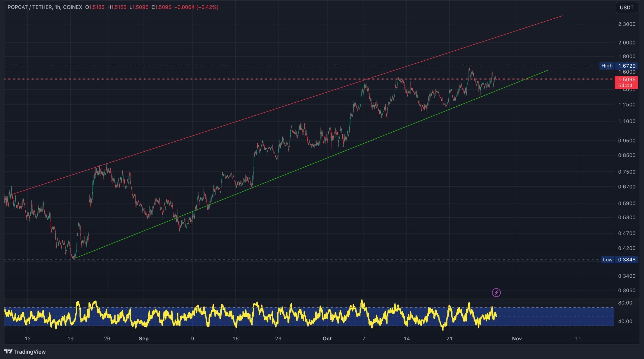Click the white divider above the RSI pane
Screen dimensions: 644x359
[x=322, y=298]
